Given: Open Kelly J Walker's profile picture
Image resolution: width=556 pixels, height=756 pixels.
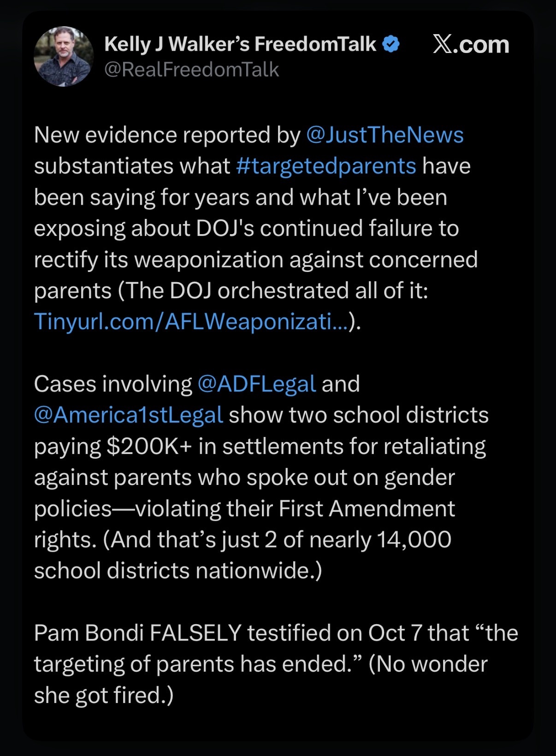Looking at the screenshot, I should pyautogui.click(x=64, y=56).
